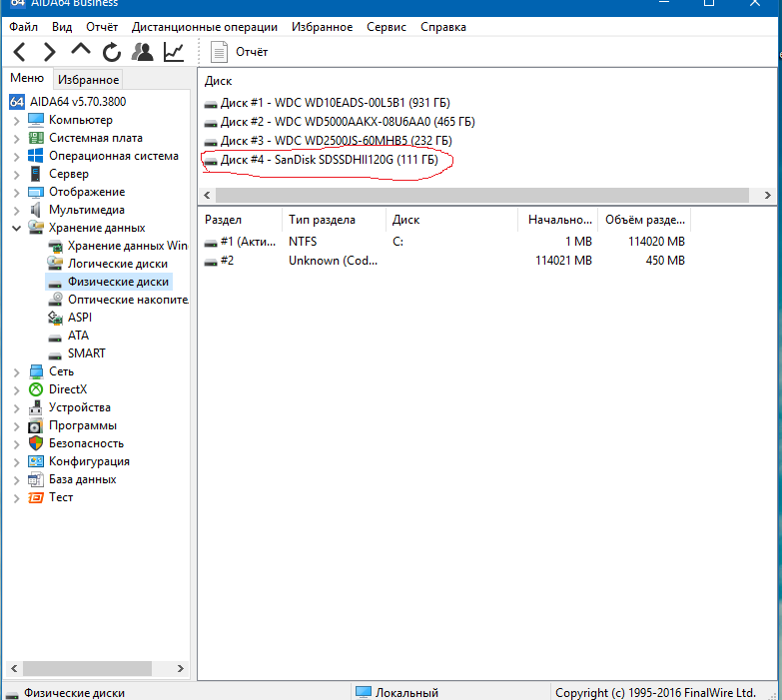Select the Безопасность shield icon
782x700 pixels.
tap(36, 443)
